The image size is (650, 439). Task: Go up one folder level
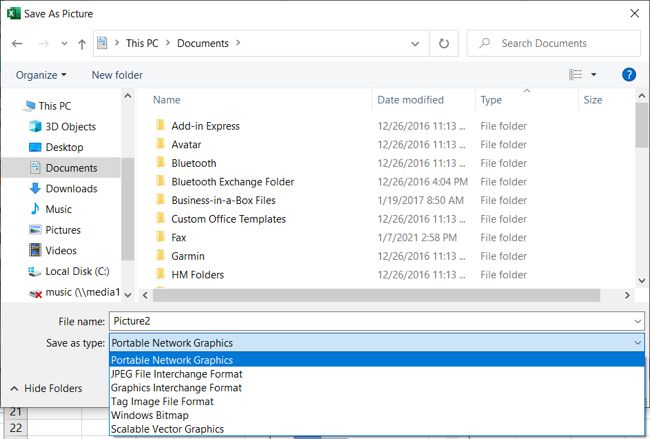(81, 44)
